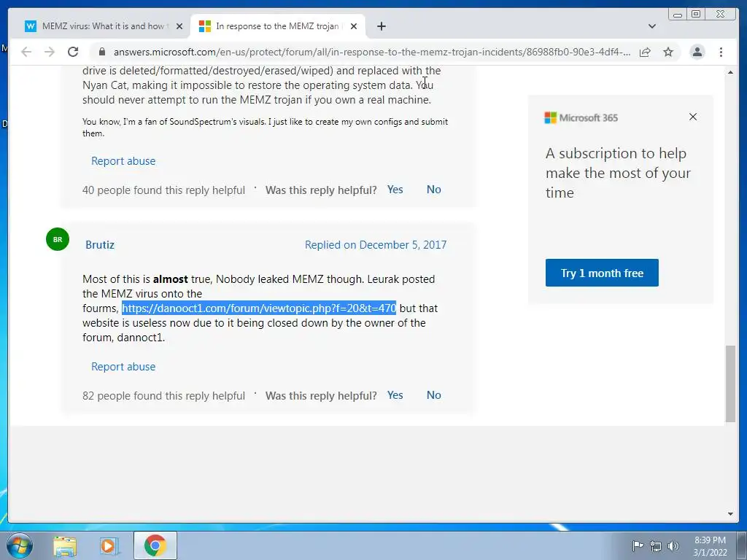Click Replied on December 5, 2017 link
This screenshot has width=747, height=560.
pyautogui.click(x=376, y=245)
